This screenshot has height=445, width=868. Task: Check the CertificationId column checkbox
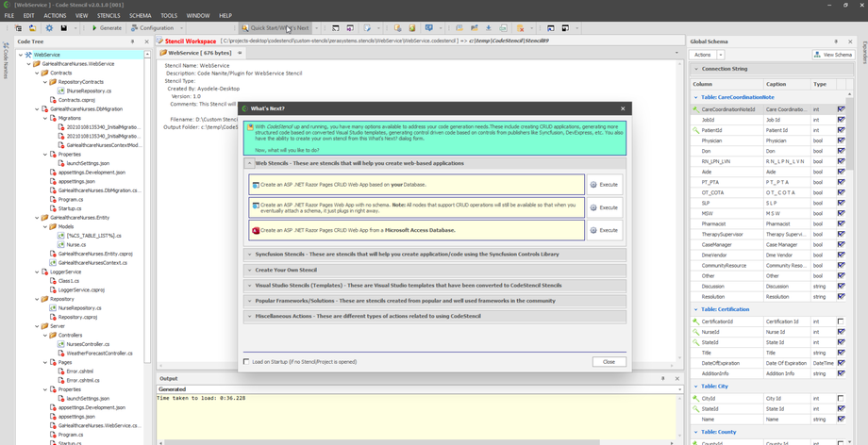pyautogui.click(x=841, y=321)
